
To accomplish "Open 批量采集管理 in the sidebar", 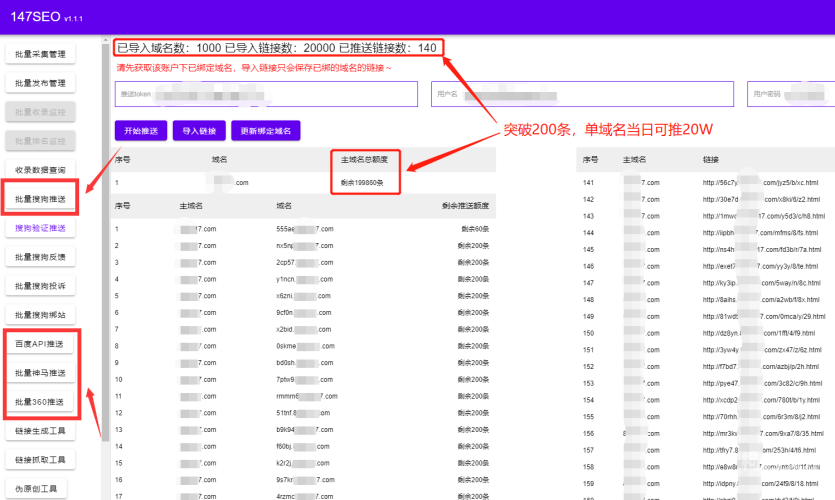I will tap(40, 54).
